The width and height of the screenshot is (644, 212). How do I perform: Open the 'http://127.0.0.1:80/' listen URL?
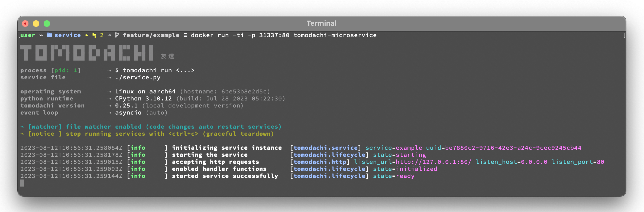pos(433,162)
